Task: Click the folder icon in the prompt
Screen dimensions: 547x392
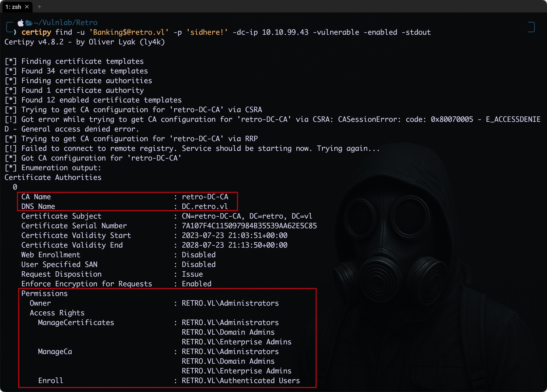Action: click(29, 23)
